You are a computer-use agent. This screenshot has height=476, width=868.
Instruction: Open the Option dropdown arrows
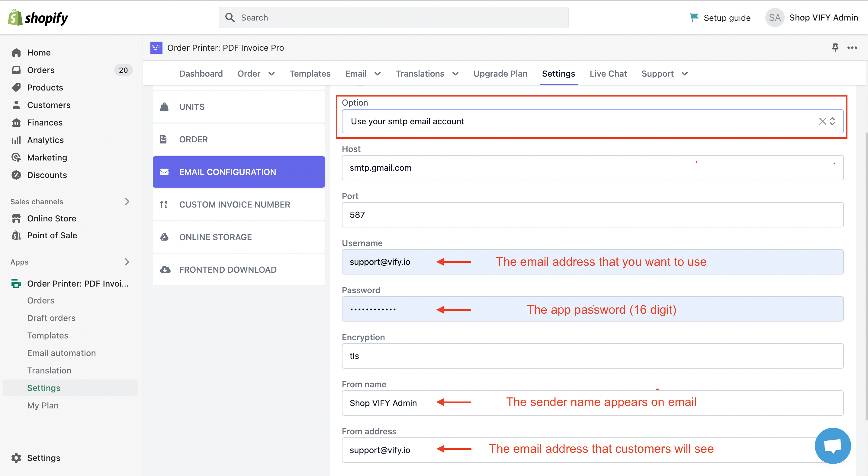coord(832,121)
